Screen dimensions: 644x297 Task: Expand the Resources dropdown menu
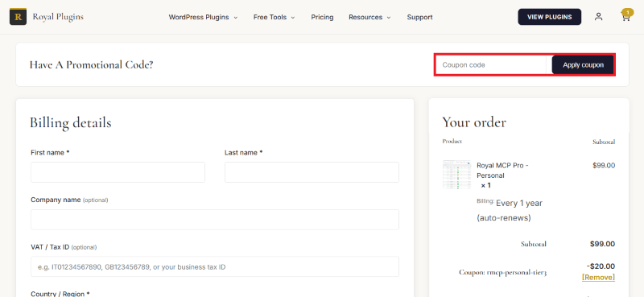pos(369,17)
